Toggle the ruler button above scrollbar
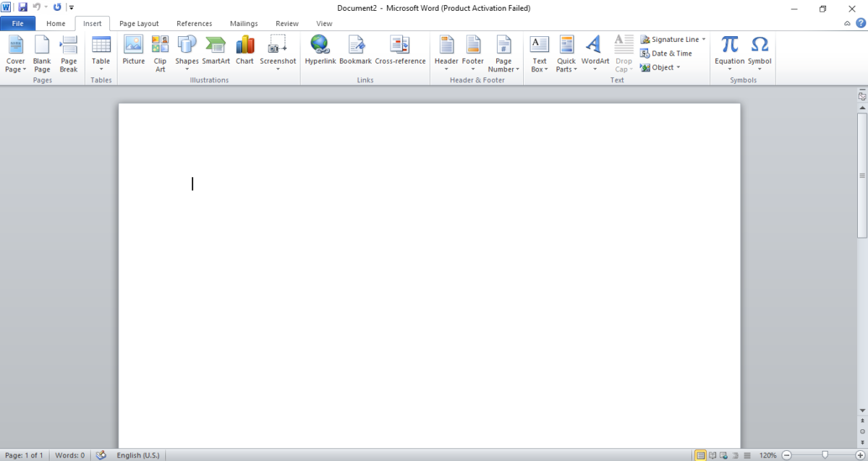This screenshot has height=461, width=868. (x=861, y=96)
